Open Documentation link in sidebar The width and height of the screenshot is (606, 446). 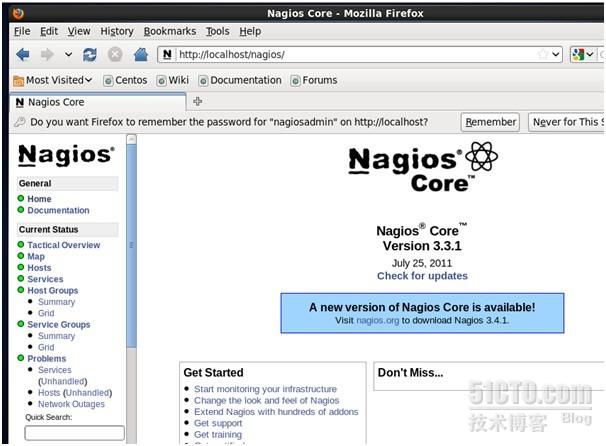point(58,211)
